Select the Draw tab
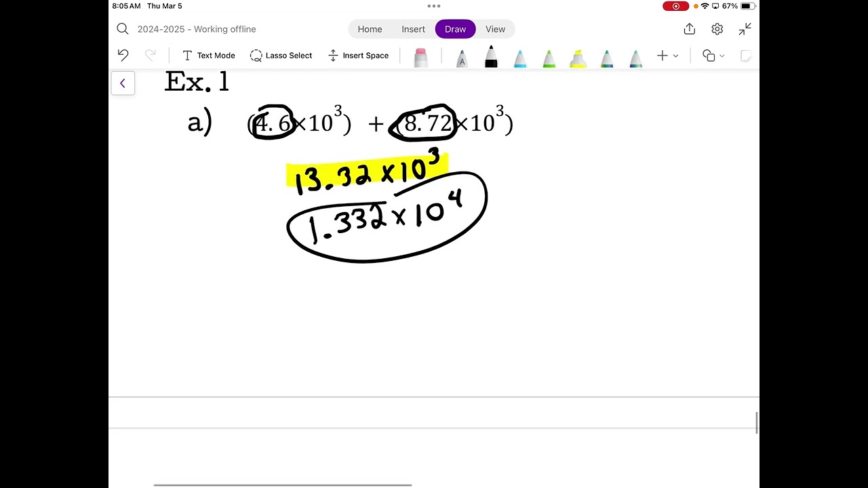This screenshot has width=868, height=488. coord(456,29)
